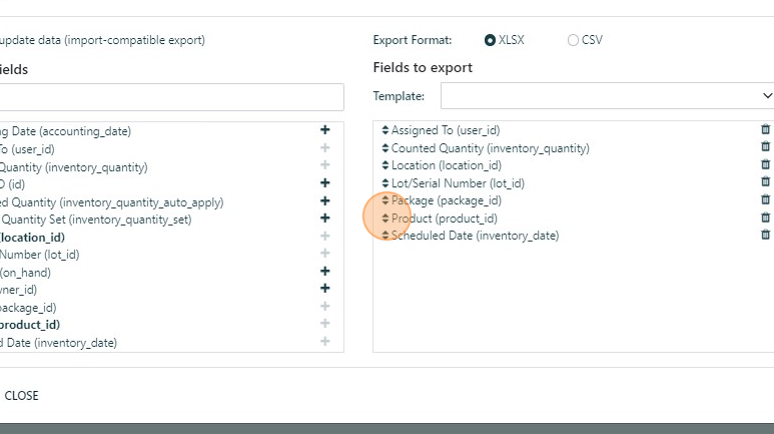Delete Scheduled Date (inventory_date) export field
774x434 pixels.
tap(765, 235)
